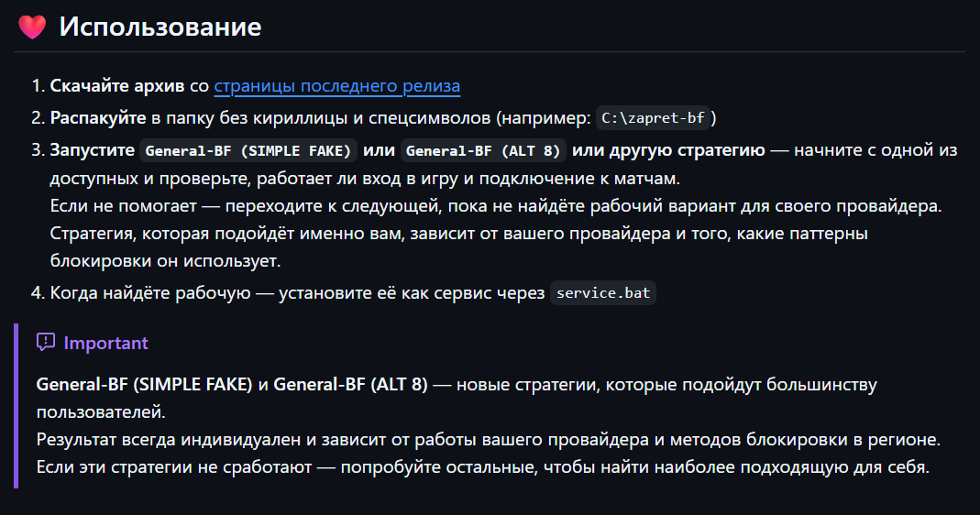Click the red heart emoji beside the heading

[x=32, y=27]
